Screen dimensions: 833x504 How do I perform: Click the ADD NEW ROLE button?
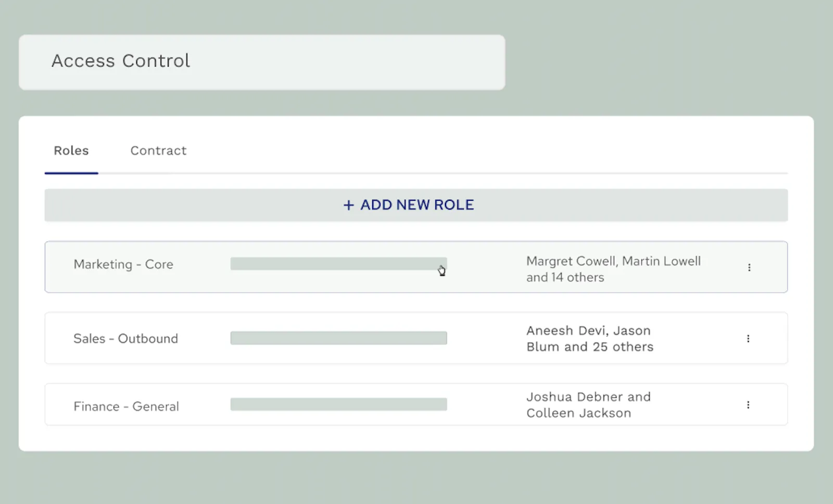[x=416, y=205]
